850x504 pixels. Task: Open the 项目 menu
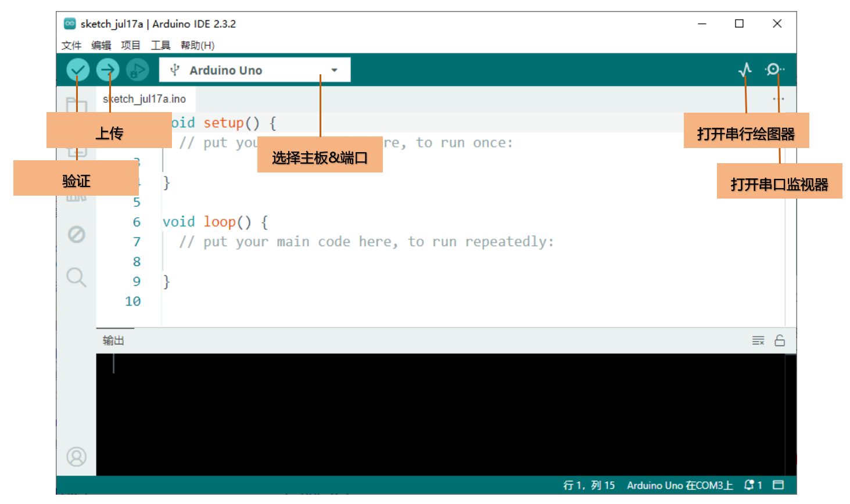click(x=131, y=45)
